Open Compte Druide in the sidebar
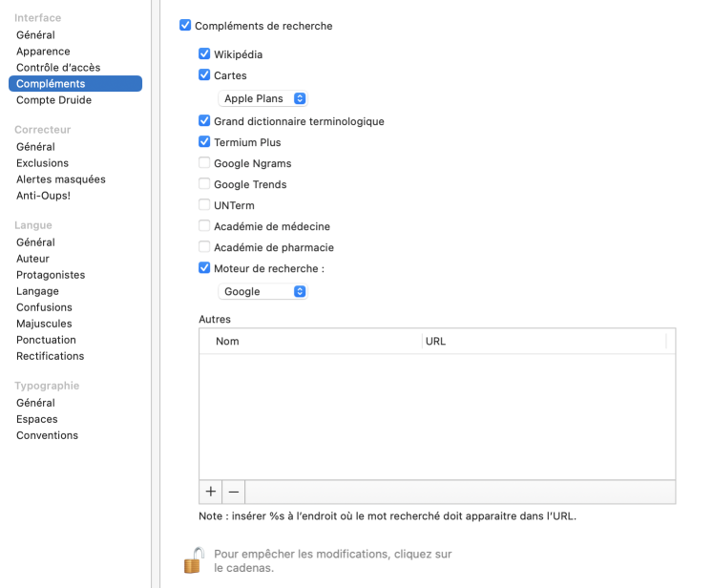 coord(54,100)
